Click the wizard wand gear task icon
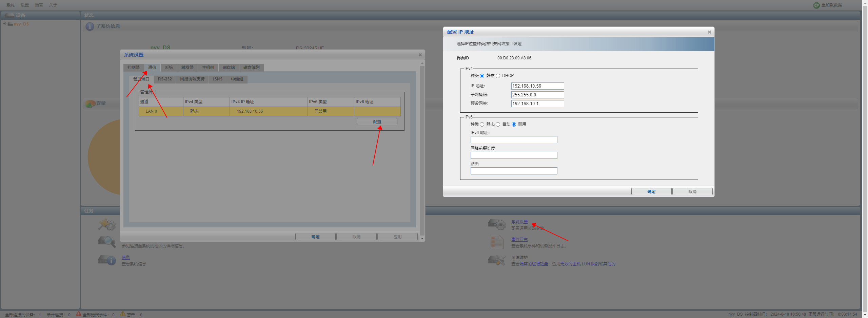868x318 pixels. click(107, 224)
